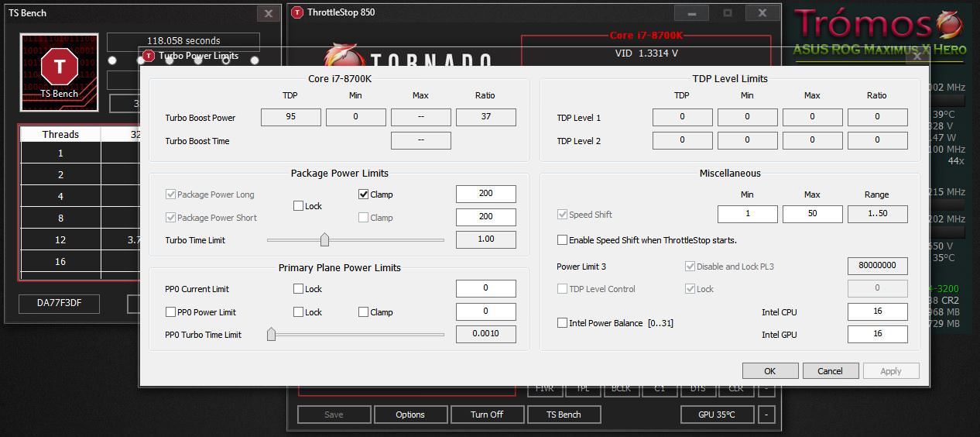Click the PP0 Power Limit value field
This screenshot has height=437, width=980.
pyautogui.click(x=485, y=311)
